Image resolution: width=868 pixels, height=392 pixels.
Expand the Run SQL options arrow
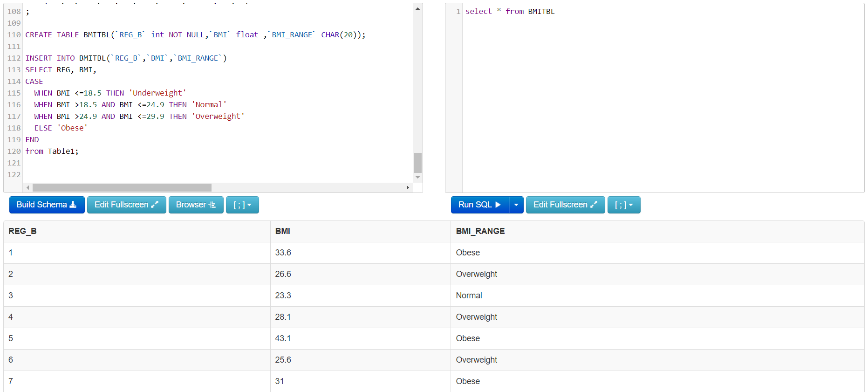[x=516, y=205]
